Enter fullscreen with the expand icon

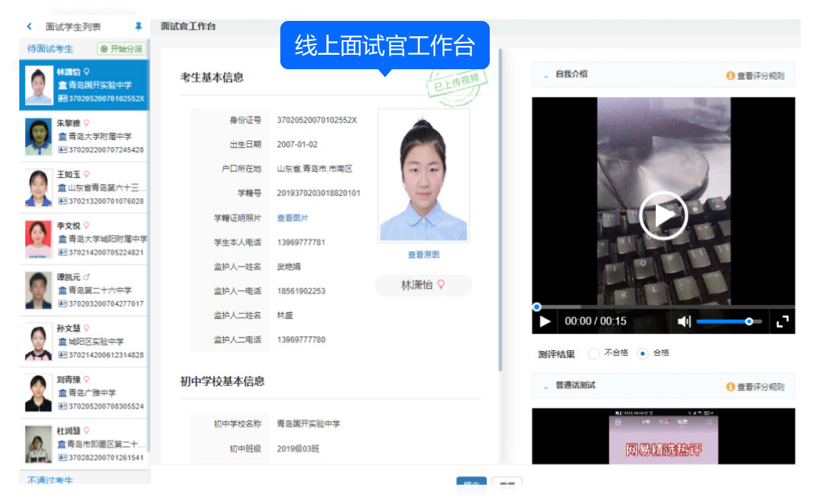coord(781,322)
